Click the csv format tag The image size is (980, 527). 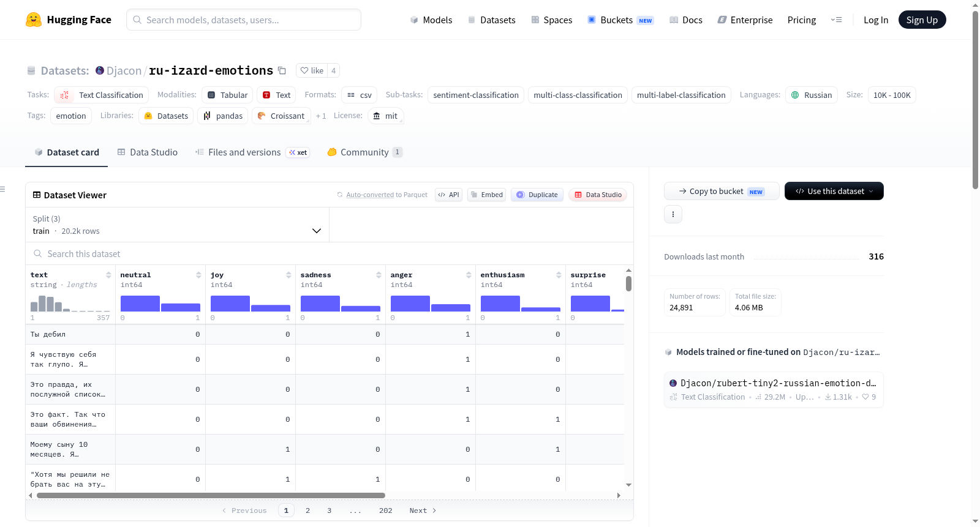[x=359, y=95]
